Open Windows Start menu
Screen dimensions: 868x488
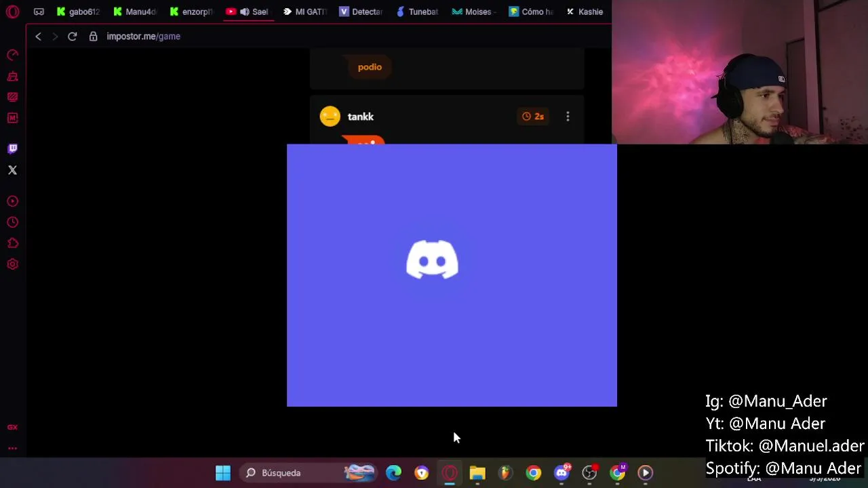point(222,472)
